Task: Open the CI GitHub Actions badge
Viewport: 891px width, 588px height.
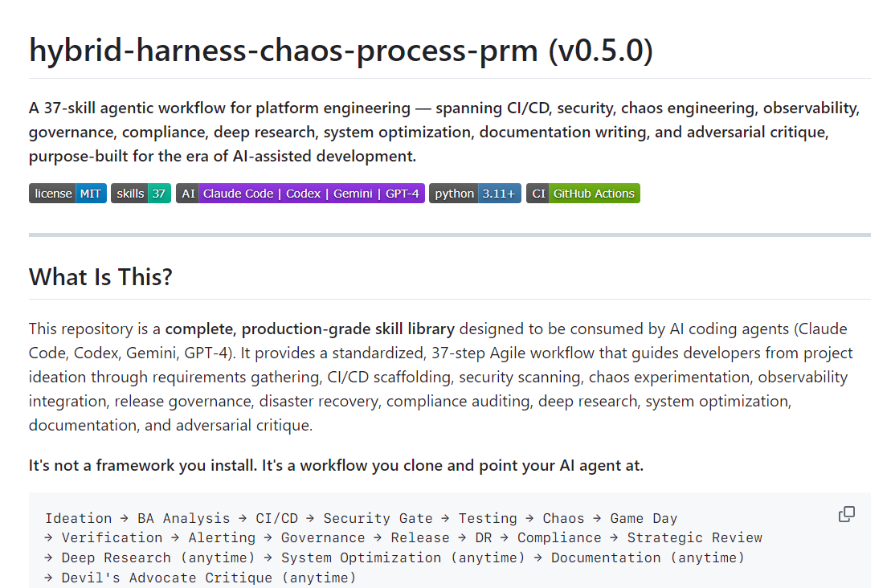Action: pyautogui.click(x=583, y=193)
